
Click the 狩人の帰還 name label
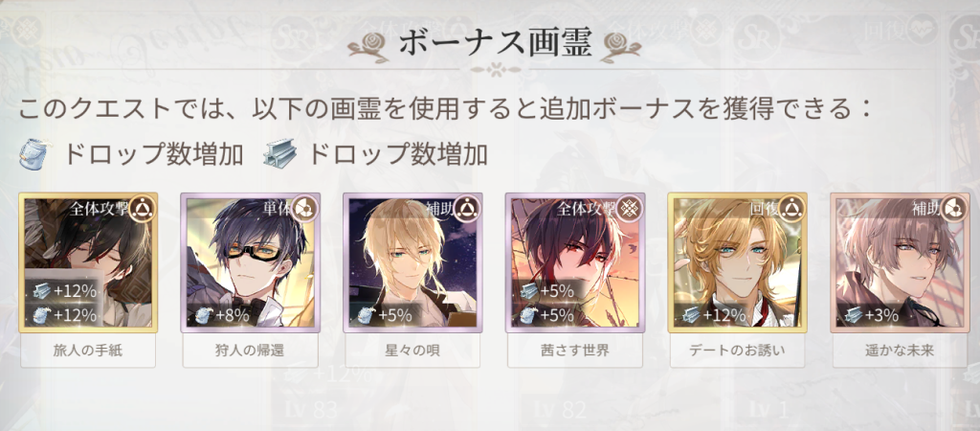[250, 351]
